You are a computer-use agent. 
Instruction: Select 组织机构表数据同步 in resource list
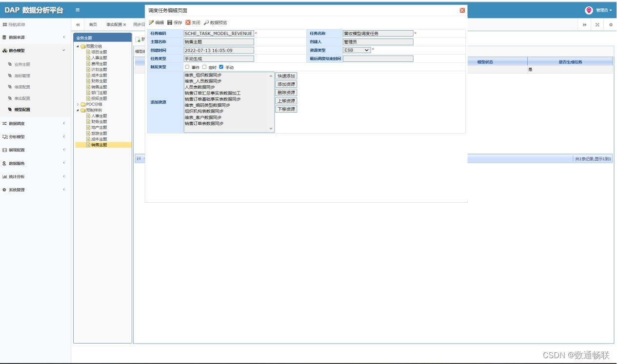pos(204,111)
